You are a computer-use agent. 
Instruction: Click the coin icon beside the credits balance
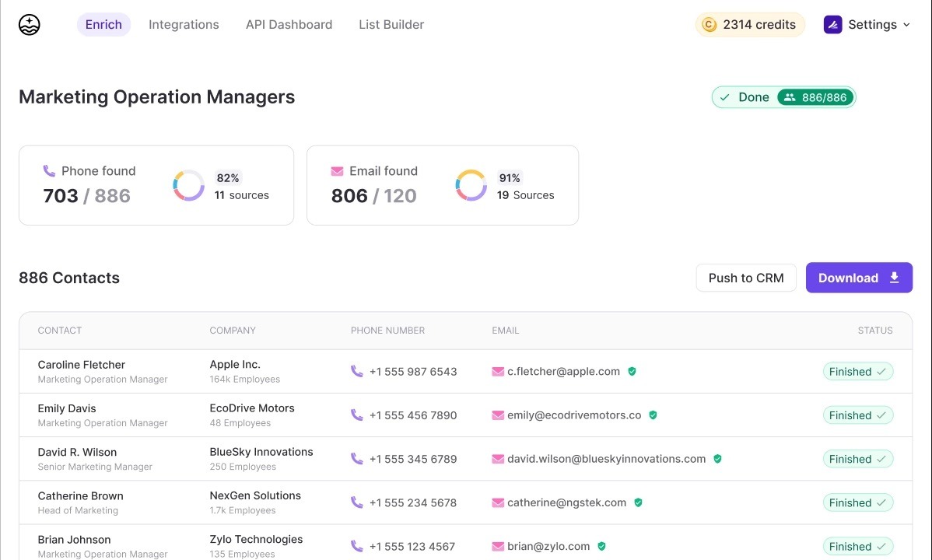point(710,24)
